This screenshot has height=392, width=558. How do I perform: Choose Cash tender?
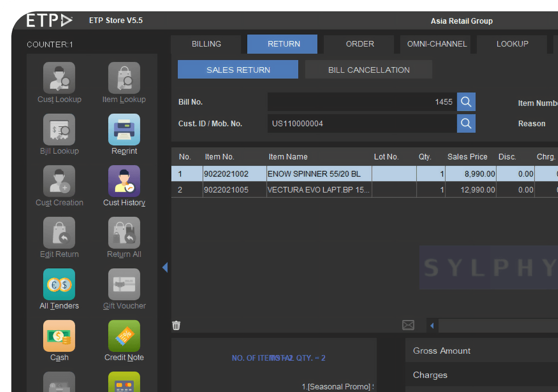click(x=59, y=336)
